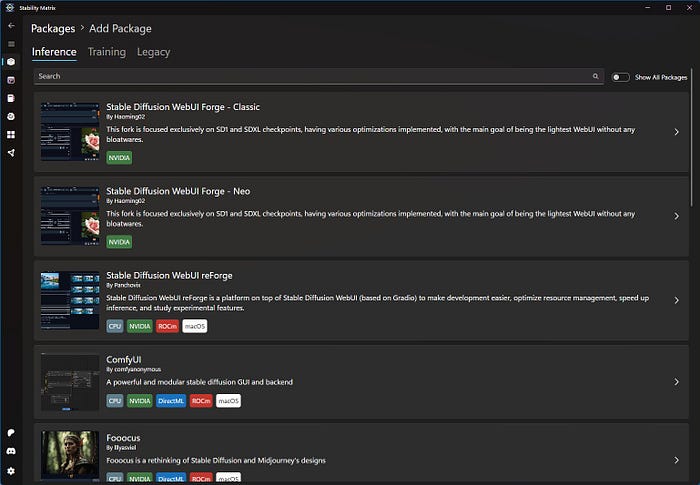Click author "By Haoming02" under Forge - Classic
This screenshot has height=485, width=700.
point(125,117)
